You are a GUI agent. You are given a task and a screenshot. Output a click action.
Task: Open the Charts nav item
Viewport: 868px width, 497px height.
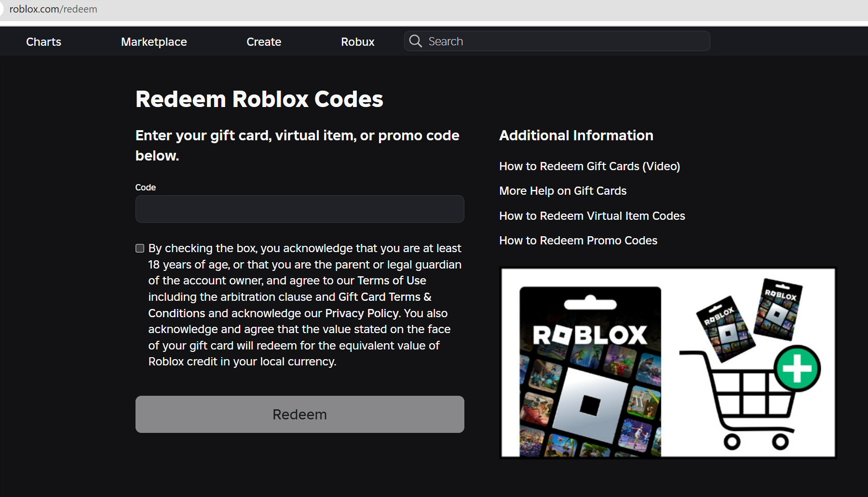(43, 42)
